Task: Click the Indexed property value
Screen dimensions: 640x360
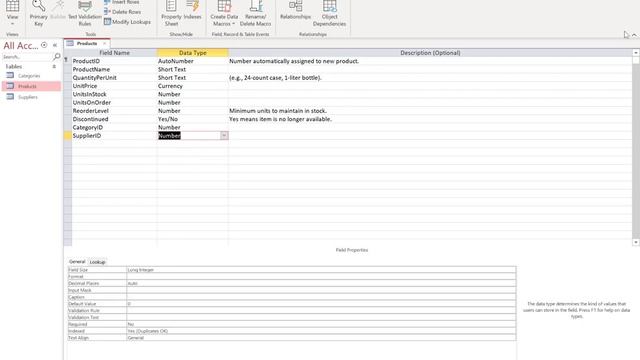Action: point(321,331)
